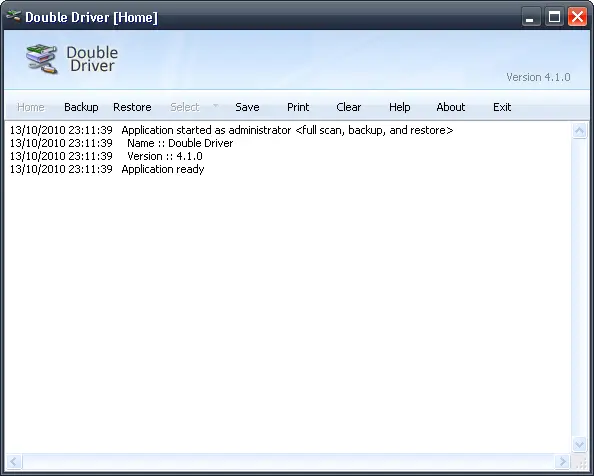The height and width of the screenshot is (476, 594).
Task: Click the Double Driver logo icon
Action: point(42,59)
